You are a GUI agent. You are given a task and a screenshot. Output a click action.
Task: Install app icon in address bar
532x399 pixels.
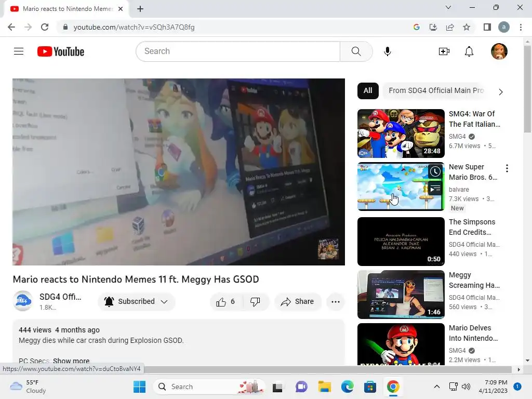(433, 27)
